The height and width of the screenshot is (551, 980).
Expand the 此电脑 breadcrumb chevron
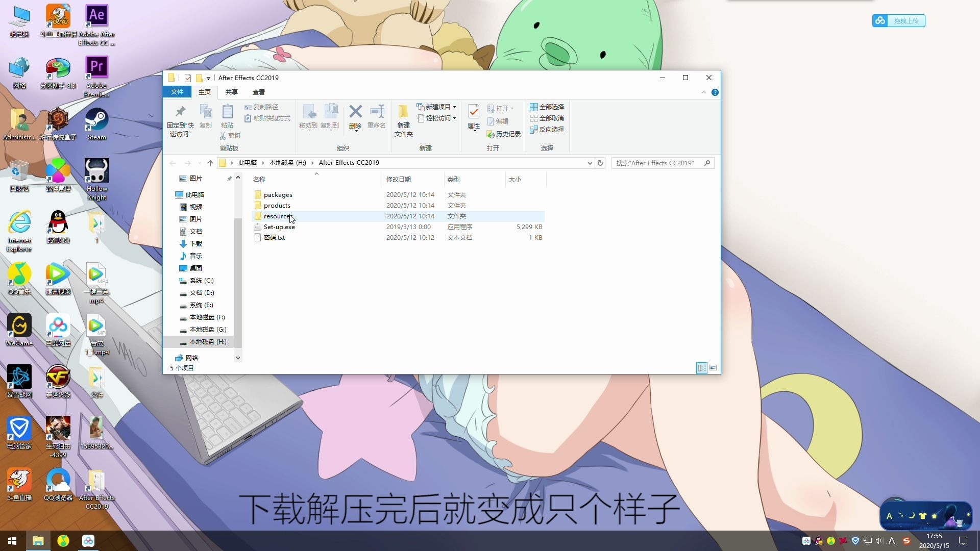[263, 163]
